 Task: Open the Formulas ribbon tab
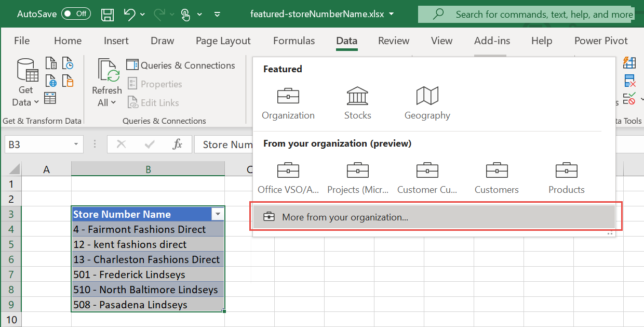(294, 41)
